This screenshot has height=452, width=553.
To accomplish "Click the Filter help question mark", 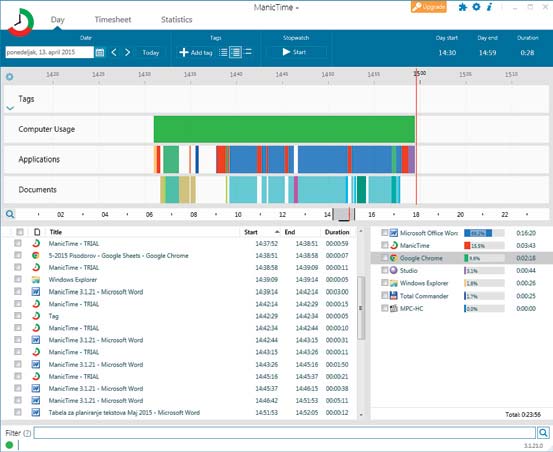I will click(27, 433).
